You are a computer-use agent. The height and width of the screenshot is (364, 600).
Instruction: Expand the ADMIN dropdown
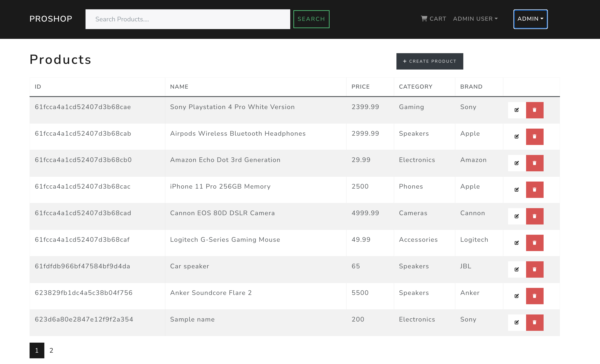[x=530, y=19]
